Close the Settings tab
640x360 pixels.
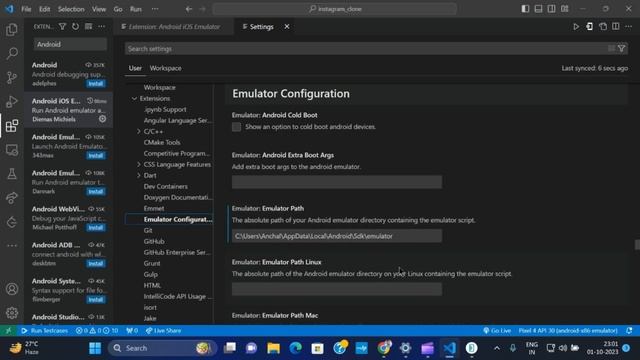coord(287,27)
